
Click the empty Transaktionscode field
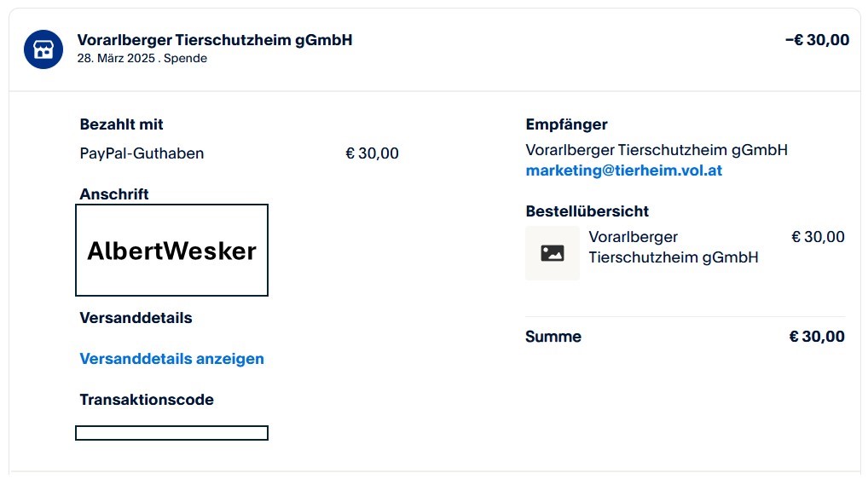[171, 433]
